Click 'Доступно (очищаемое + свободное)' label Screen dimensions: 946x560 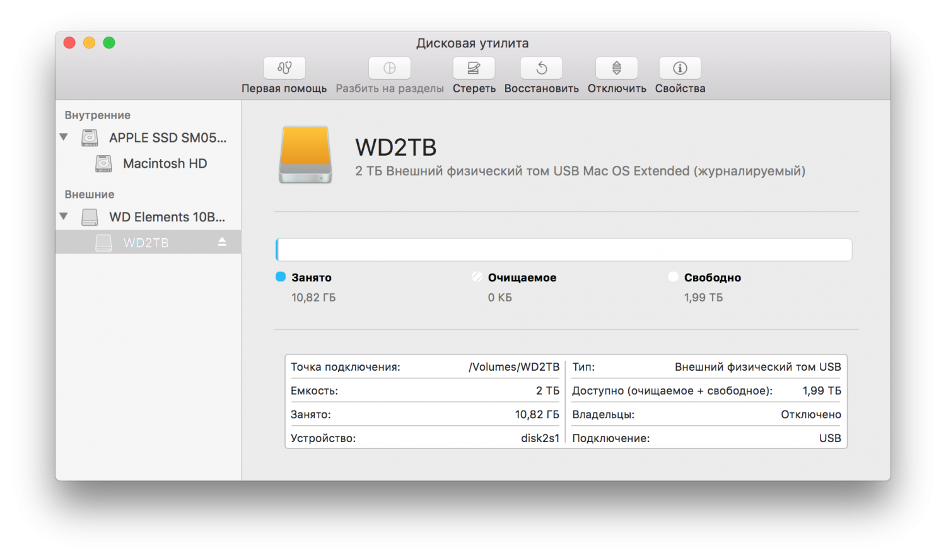[672, 391]
